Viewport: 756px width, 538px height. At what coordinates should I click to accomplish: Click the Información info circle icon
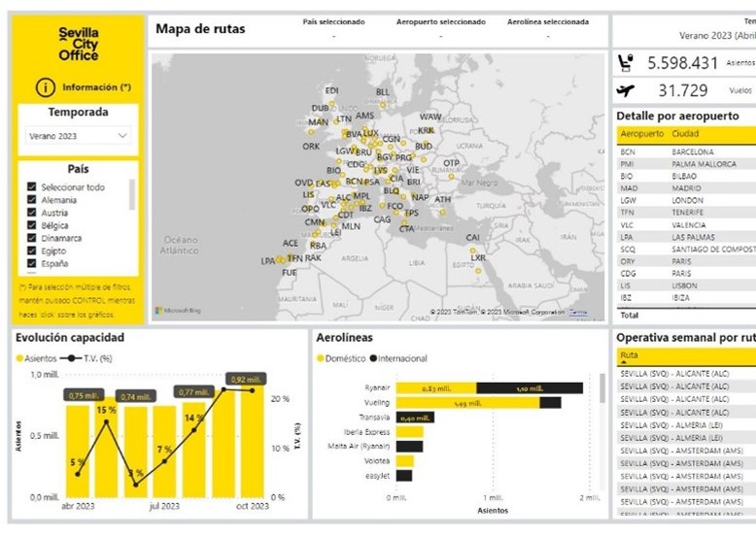click(x=46, y=87)
